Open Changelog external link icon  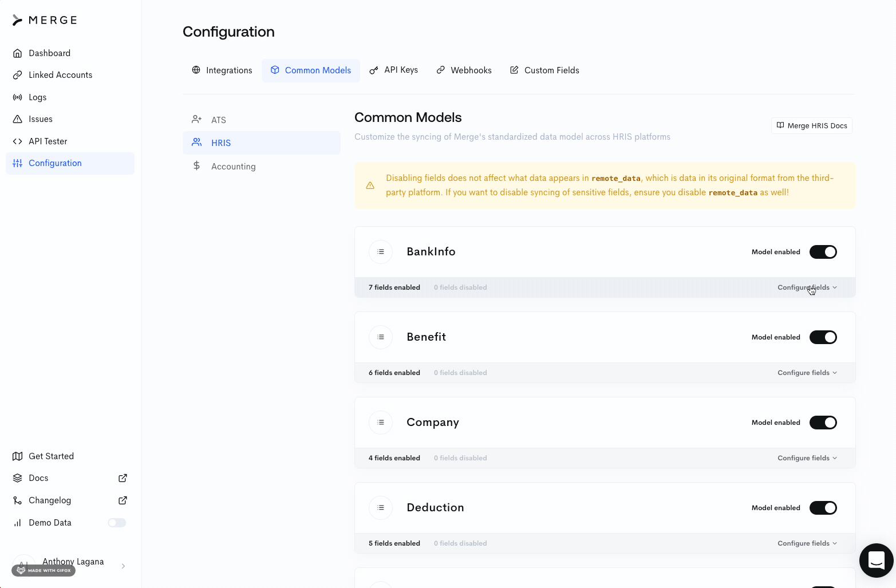(123, 500)
